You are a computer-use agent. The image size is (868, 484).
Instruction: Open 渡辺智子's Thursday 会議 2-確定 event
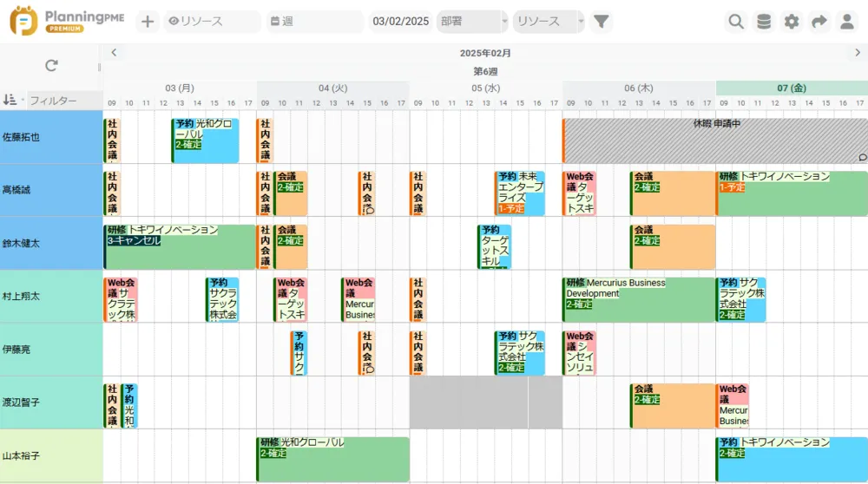pos(673,406)
